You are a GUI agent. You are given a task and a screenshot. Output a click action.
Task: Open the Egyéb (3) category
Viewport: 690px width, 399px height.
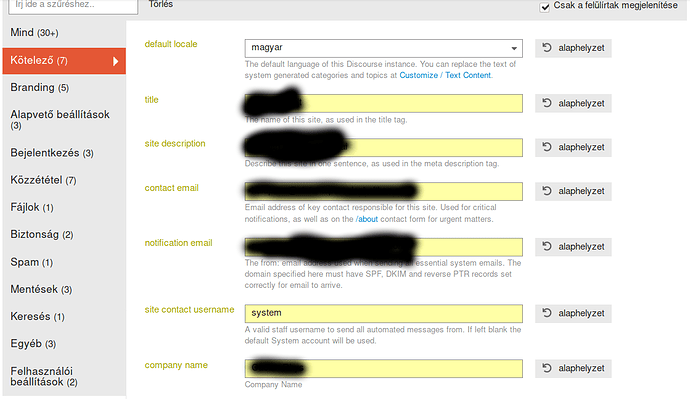tap(64, 344)
